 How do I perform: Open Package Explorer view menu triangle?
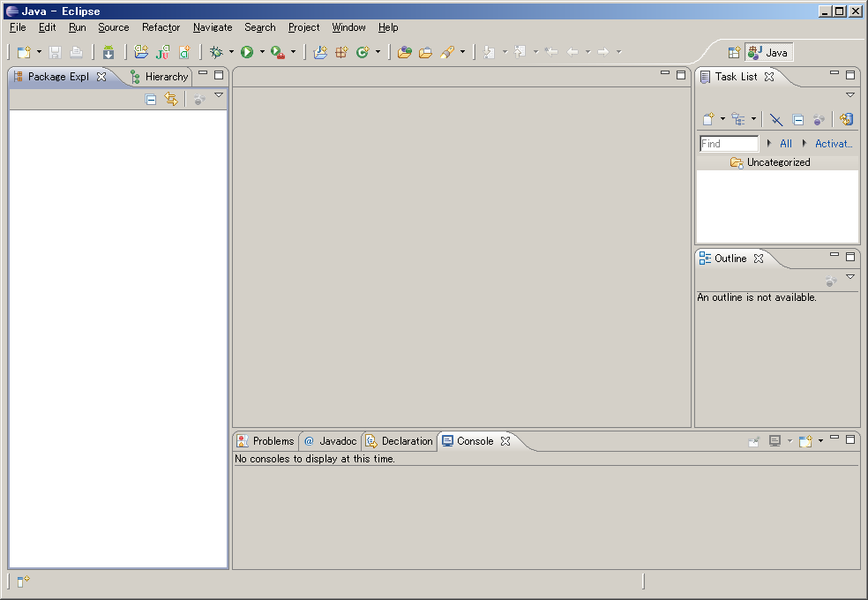(x=220, y=95)
